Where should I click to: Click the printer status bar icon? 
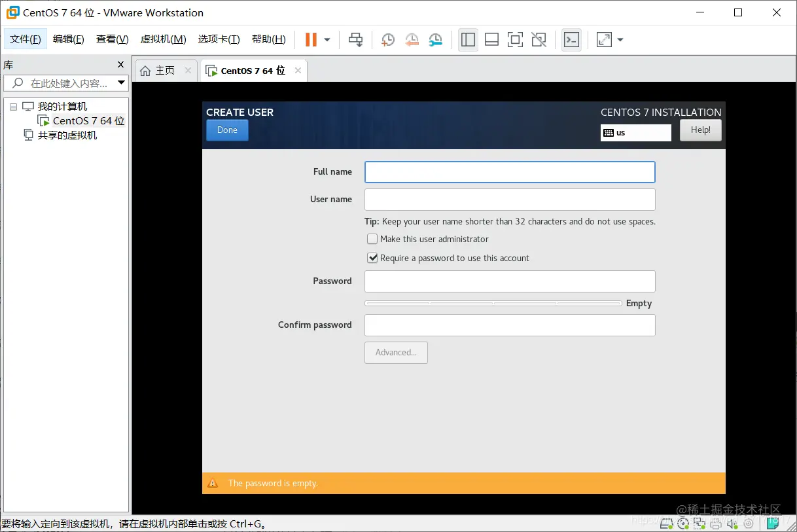tap(715, 523)
